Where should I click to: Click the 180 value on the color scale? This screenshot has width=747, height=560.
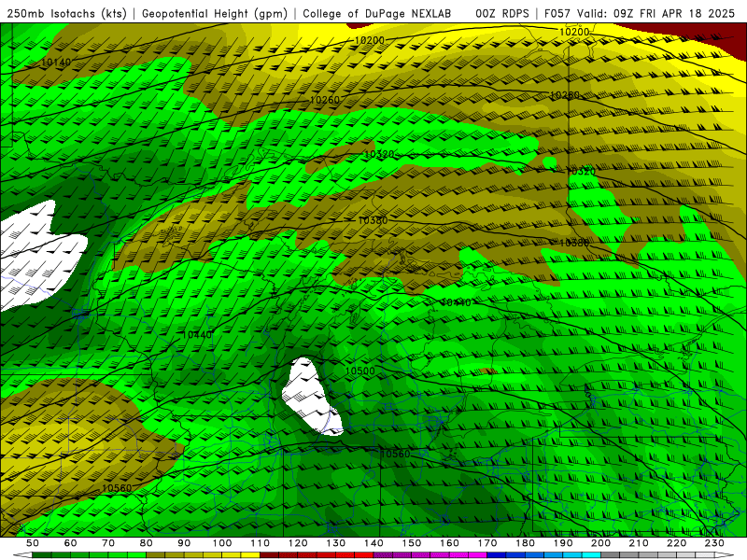(x=526, y=543)
